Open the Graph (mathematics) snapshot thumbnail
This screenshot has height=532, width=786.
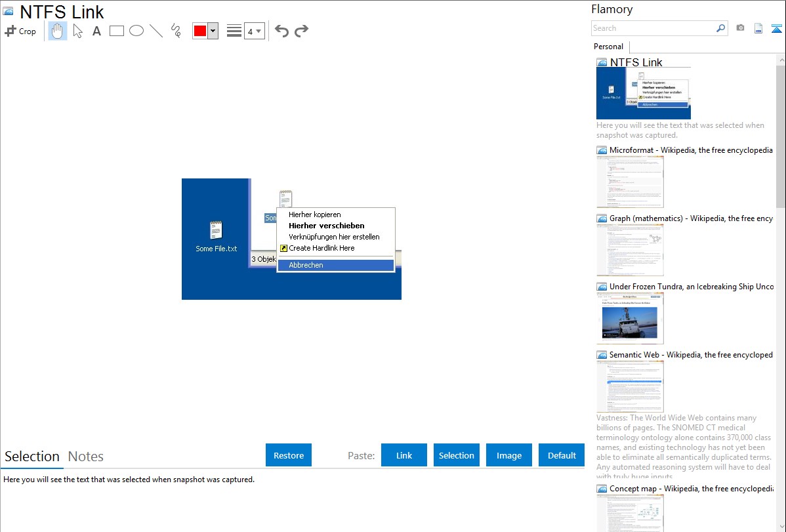(630, 250)
